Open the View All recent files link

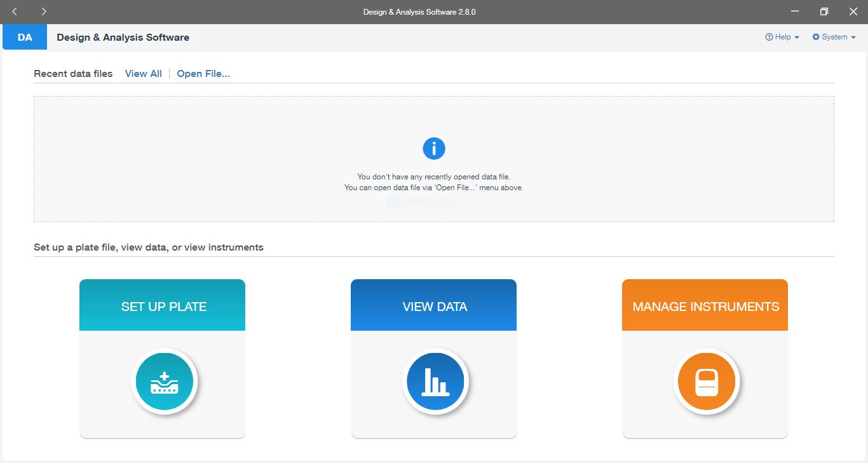pos(144,74)
